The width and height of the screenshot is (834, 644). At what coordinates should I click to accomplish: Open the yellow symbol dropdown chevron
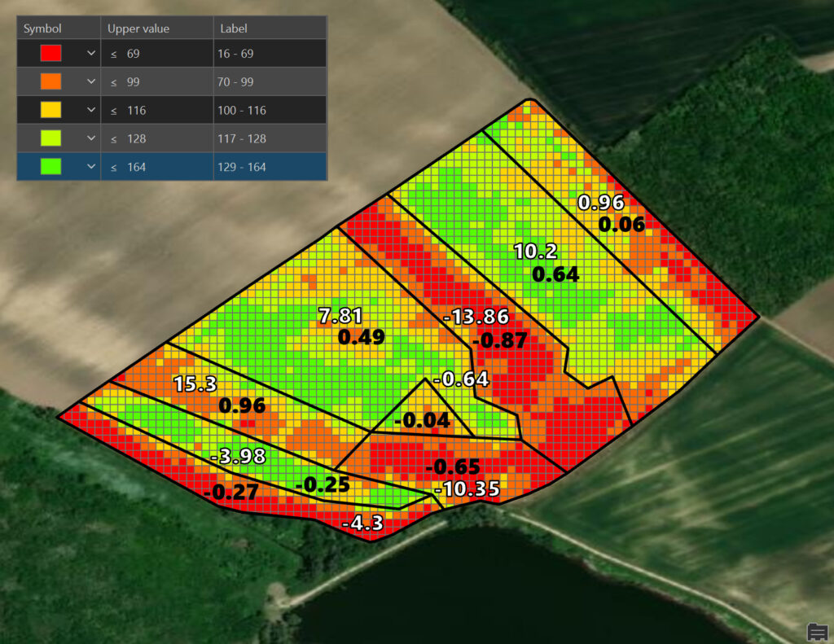coord(90,111)
